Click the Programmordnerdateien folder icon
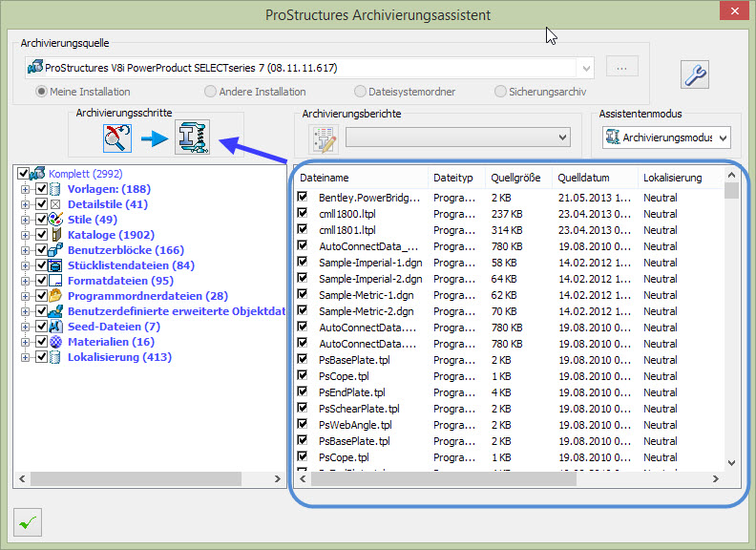The height and width of the screenshot is (550, 756). [x=56, y=296]
